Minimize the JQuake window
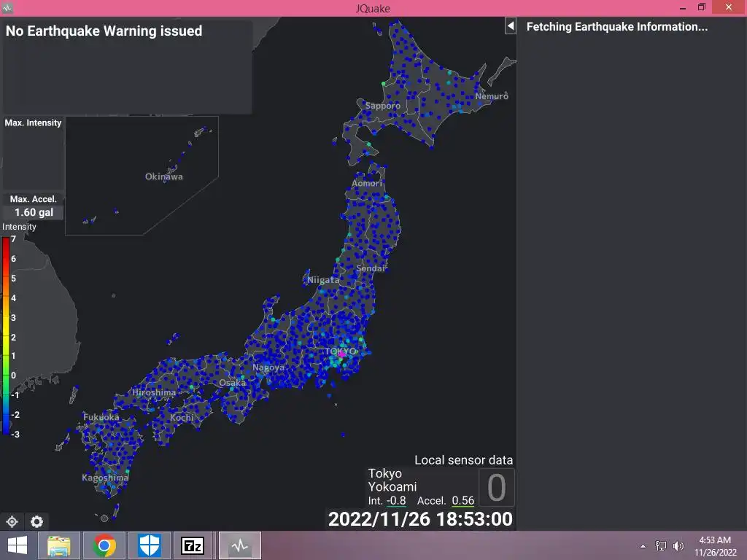This screenshot has height=560, width=747. point(683,7)
